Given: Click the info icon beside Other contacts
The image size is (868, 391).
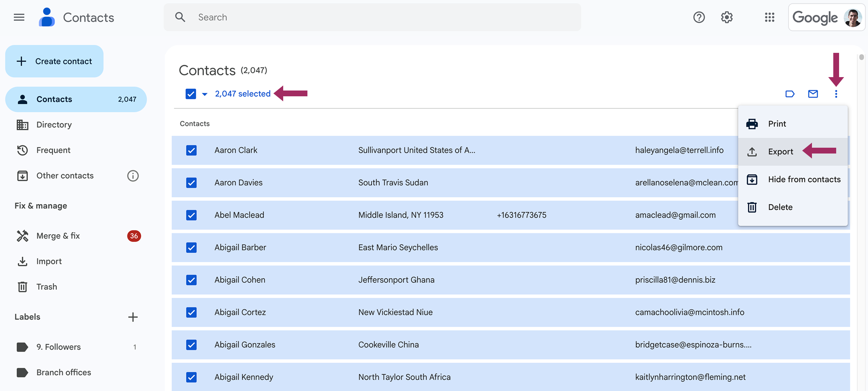Looking at the screenshot, I should (x=133, y=176).
